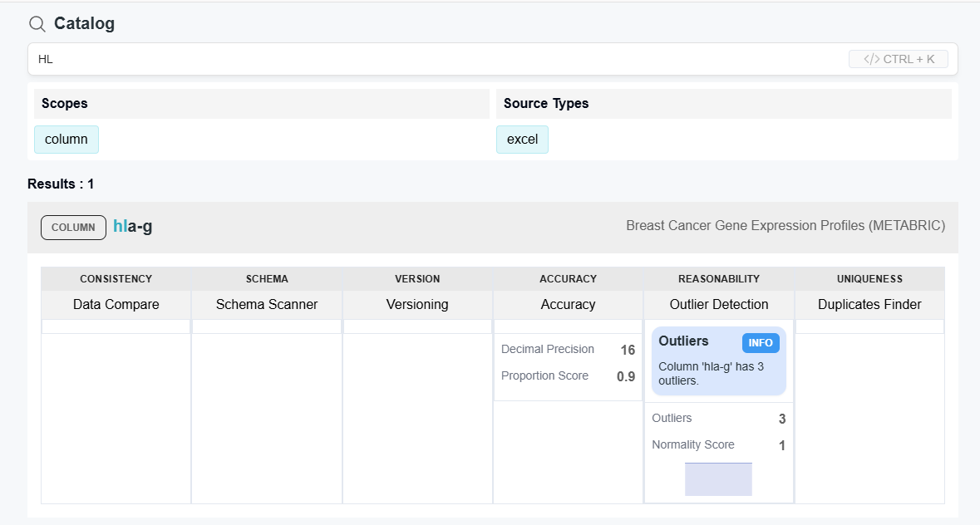Click the outlier distribution chart thumbnail
This screenshot has width=980, height=525.
tap(718, 479)
